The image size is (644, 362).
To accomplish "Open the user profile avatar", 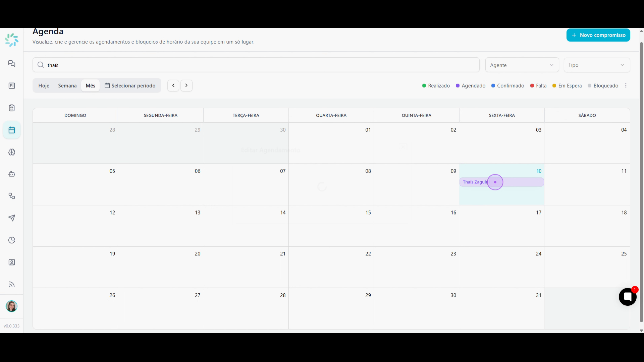I will [11, 306].
